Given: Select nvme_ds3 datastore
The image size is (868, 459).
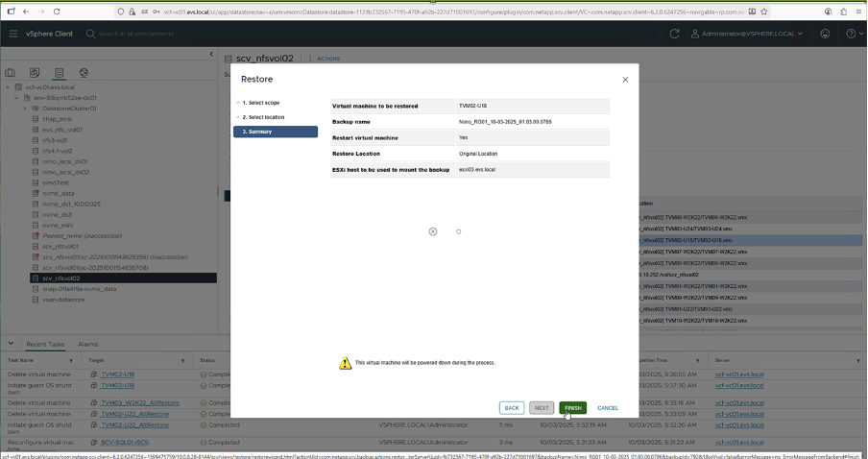Looking at the screenshot, I should point(57,215).
